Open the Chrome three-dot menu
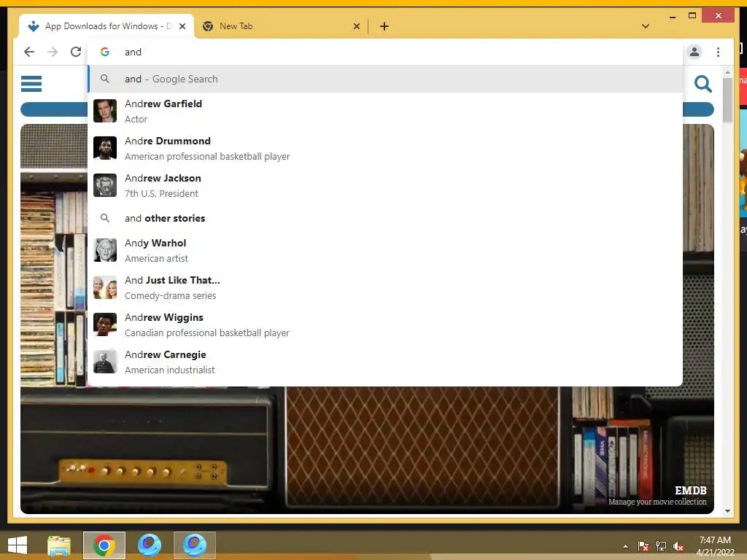This screenshot has height=560, width=747. (x=718, y=52)
